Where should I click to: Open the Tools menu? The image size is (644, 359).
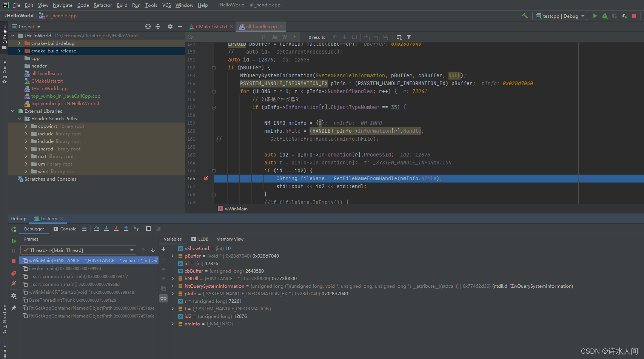coord(151,5)
